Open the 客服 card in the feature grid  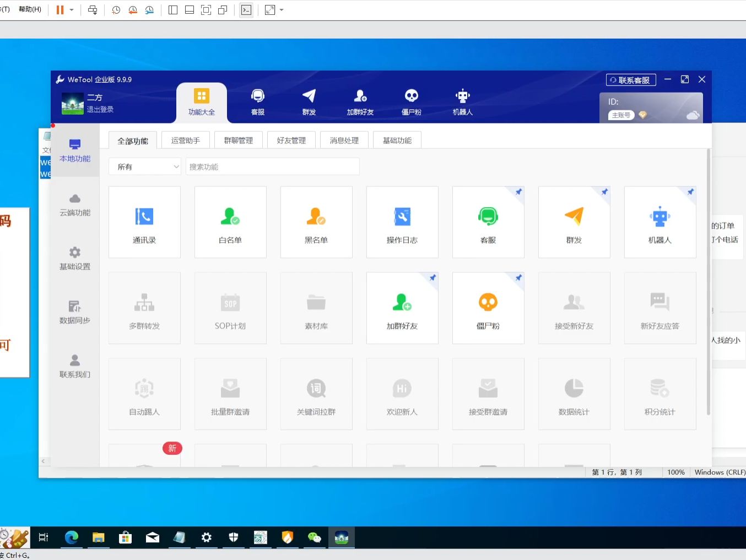click(488, 222)
